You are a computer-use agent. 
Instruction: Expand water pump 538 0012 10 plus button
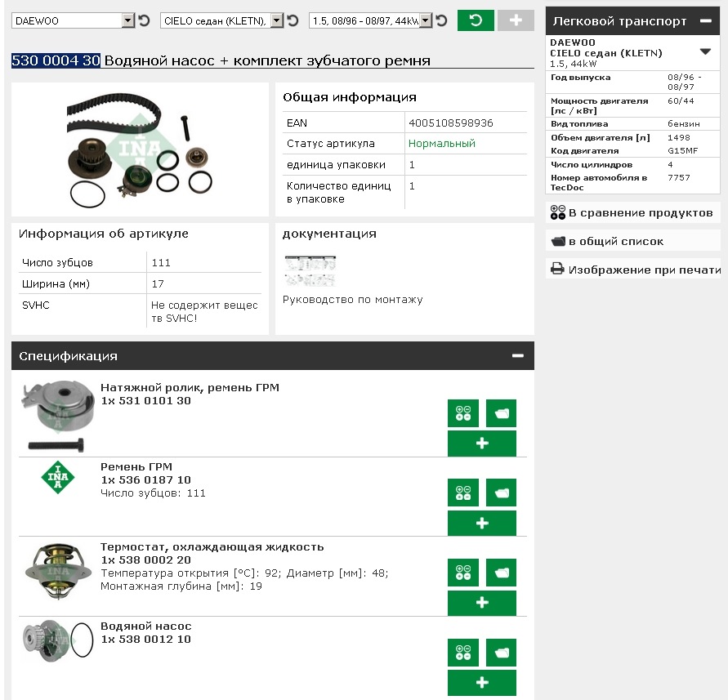click(x=482, y=682)
